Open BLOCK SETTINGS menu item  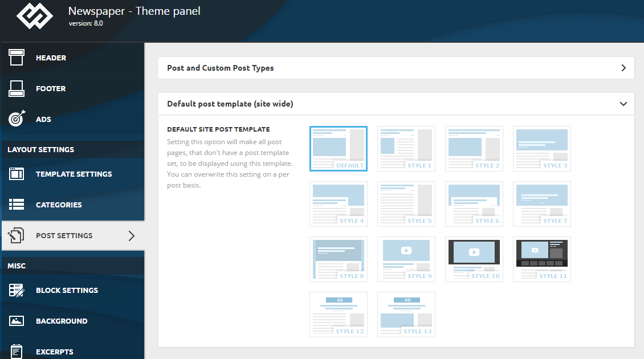(x=73, y=291)
